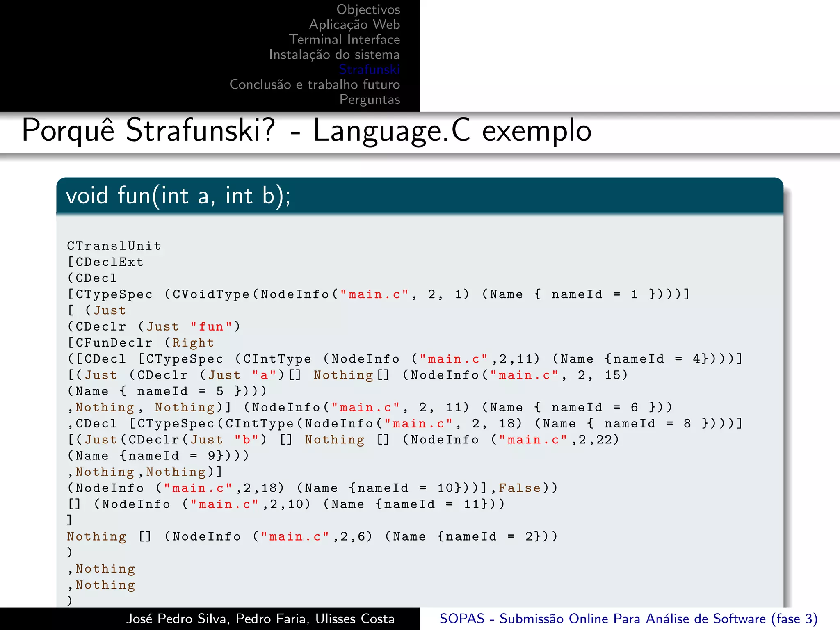Click the CDecl line with nameId = 8

405,424
